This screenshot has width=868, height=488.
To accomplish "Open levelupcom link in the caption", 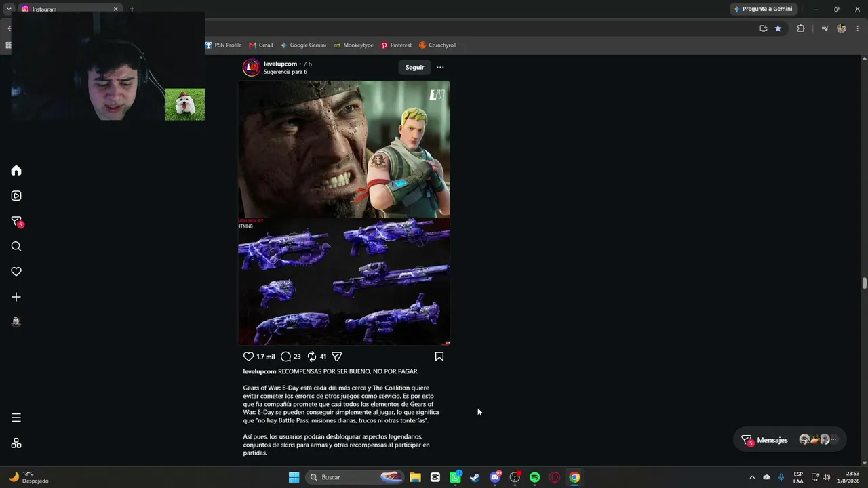I will coord(260,371).
